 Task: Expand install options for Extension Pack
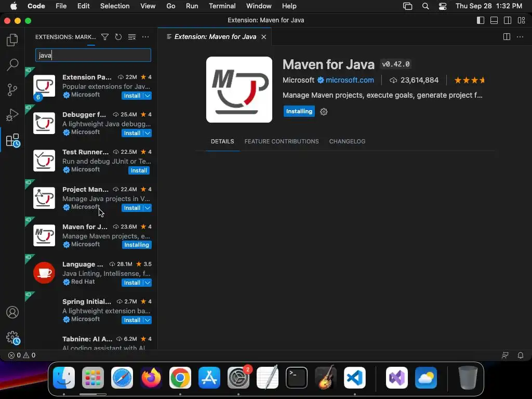pyautogui.click(x=148, y=96)
